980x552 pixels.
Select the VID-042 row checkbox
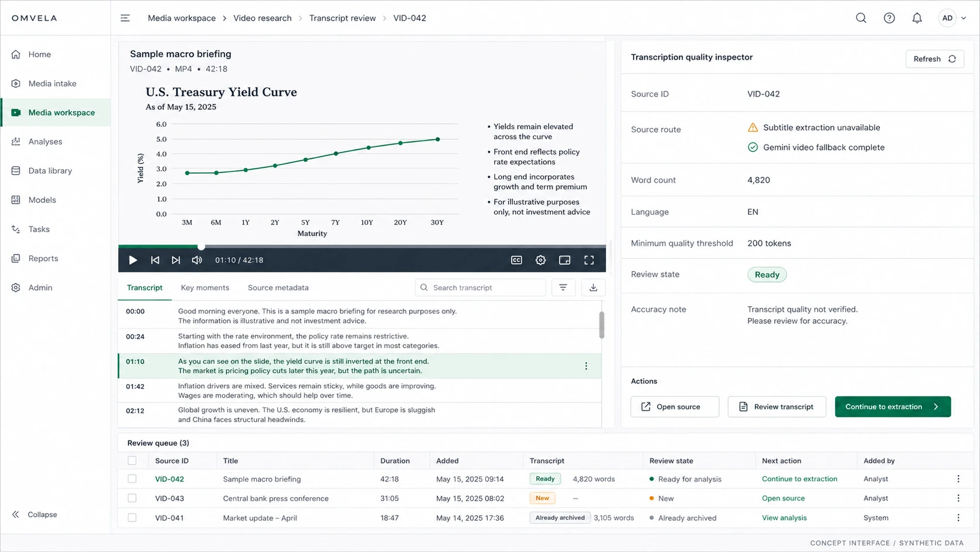point(132,479)
